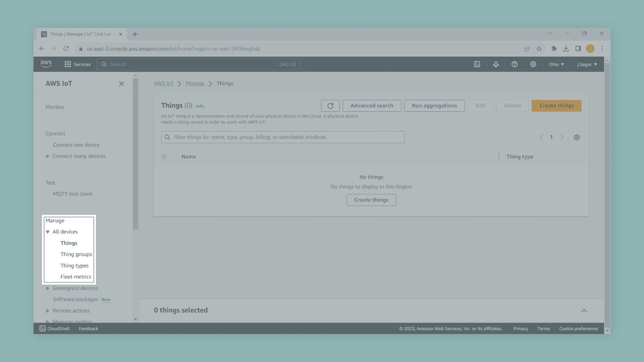Close the AWS IoT sidebar
The image size is (644, 362).
(x=121, y=84)
